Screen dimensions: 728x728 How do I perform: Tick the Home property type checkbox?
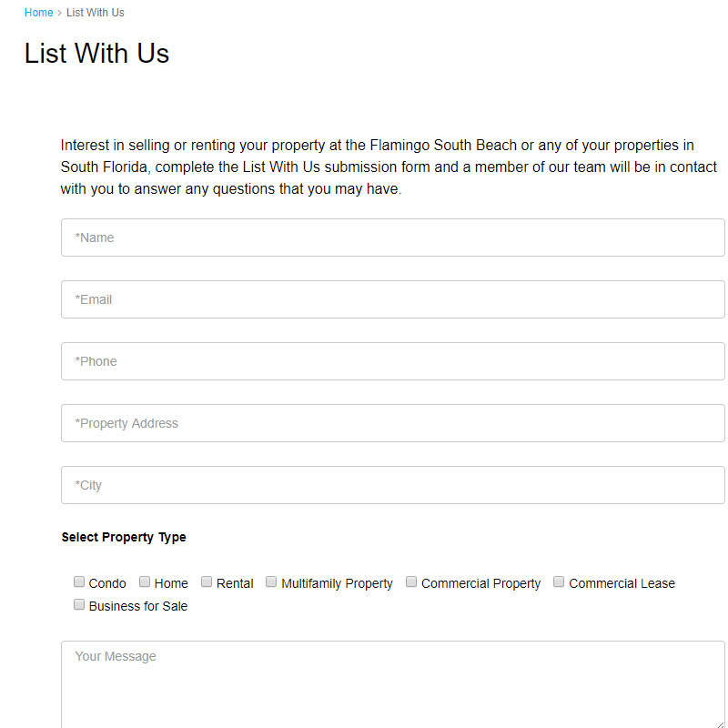(x=145, y=582)
